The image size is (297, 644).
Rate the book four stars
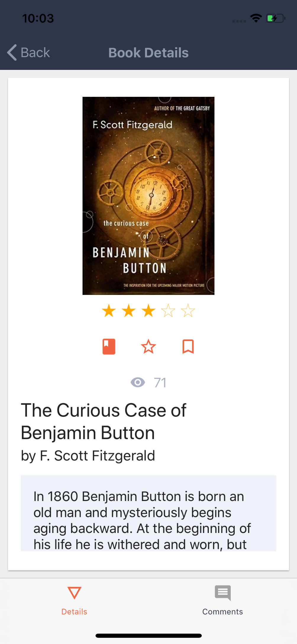click(168, 311)
